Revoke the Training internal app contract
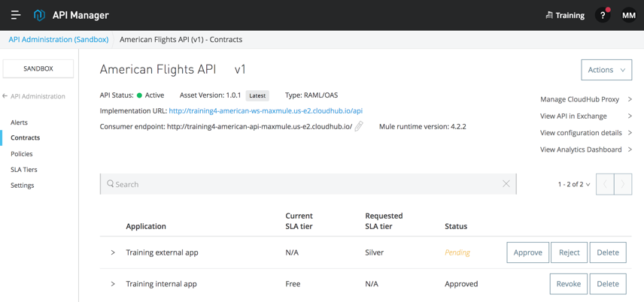This screenshot has width=644, height=302. point(568,284)
